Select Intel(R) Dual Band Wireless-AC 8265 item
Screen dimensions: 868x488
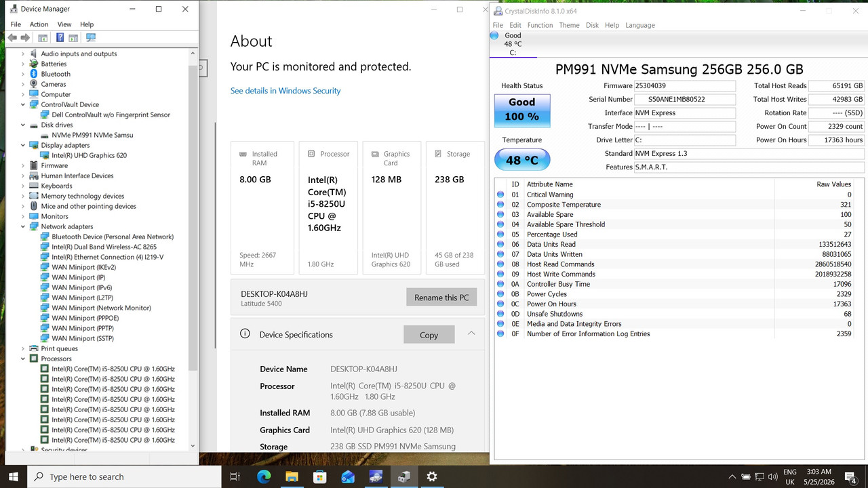click(x=104, y=247)
